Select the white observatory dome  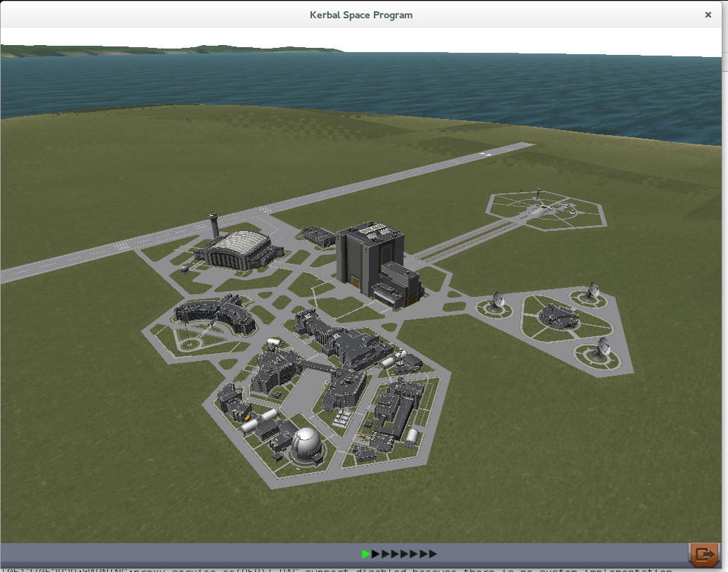[308, 443]
